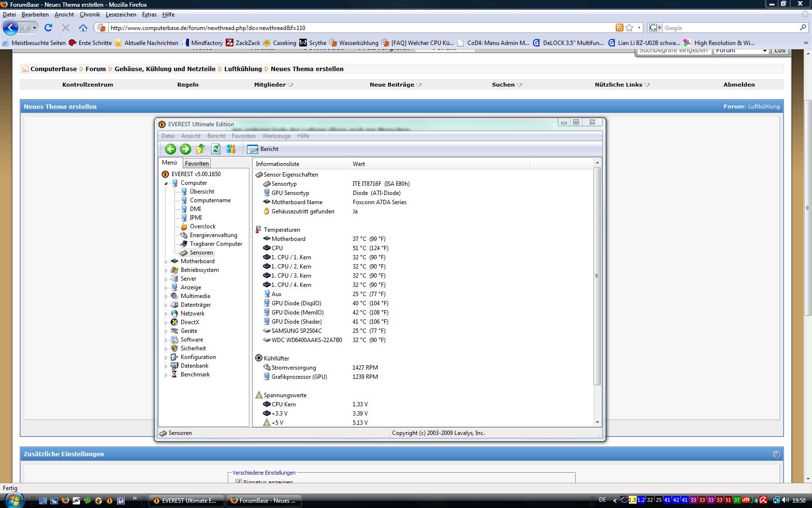Viewport: 812px width, 508px height.
Task: Open the EVEREST Werkzeuge menu
Action: 276,136
